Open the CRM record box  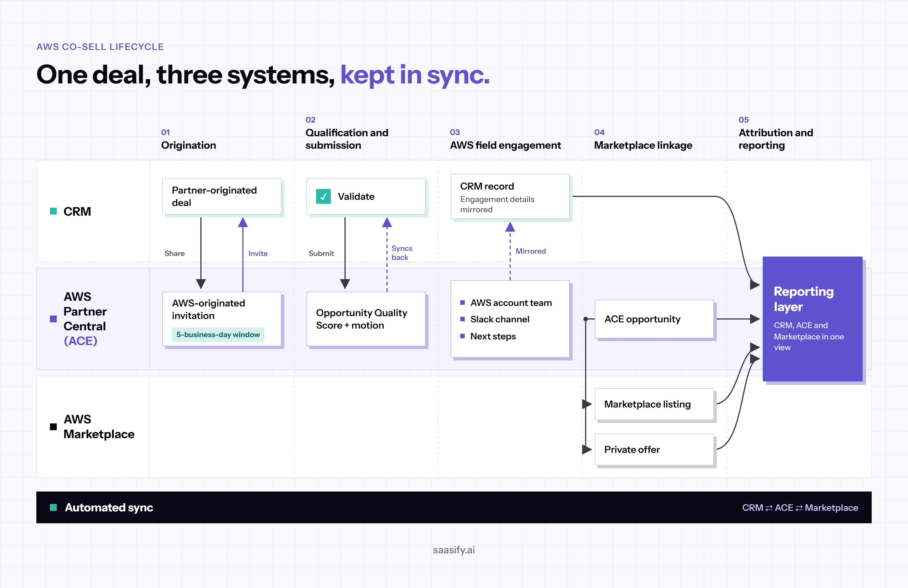[510, 196]
